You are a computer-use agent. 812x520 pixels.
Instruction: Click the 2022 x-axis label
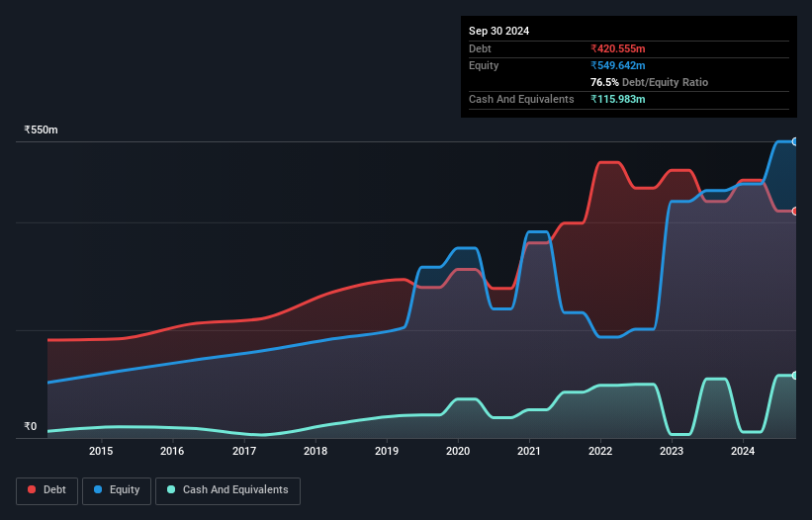[x=600, y=451]
